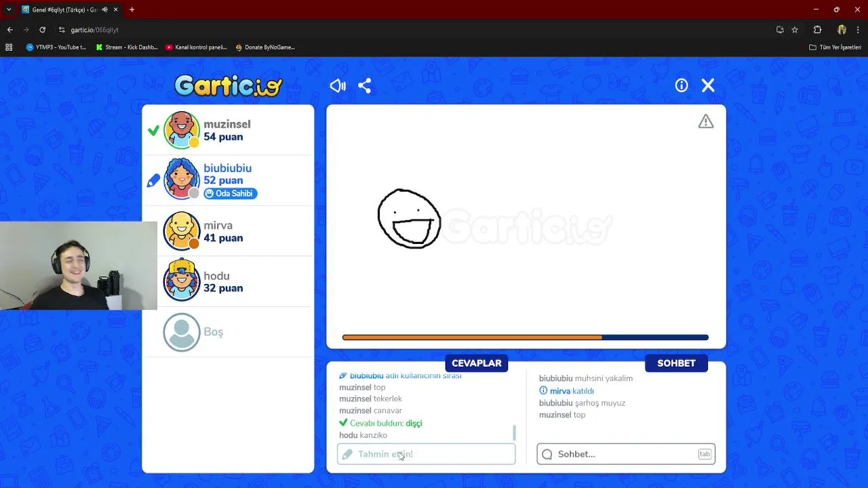Viewport: 868px width, 488px height.
Task: Click the tab key hint in chat box
Action: (x=705, y=454)
